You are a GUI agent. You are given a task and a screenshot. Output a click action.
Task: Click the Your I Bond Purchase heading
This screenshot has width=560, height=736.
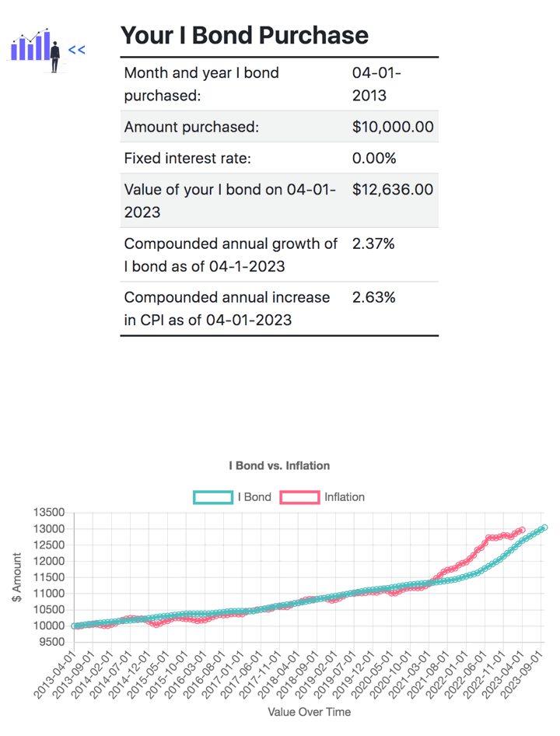tap(244, 35)
